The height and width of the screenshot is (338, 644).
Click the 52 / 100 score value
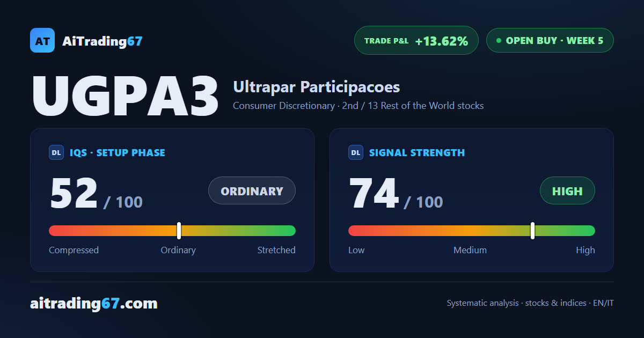(x=96, y=194)
